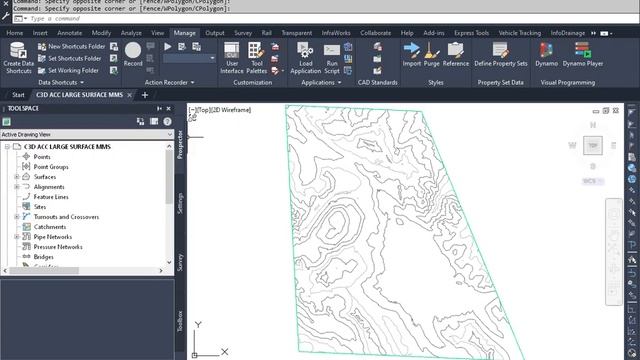Select Bridges tree item
Viewport: 640px width, 360px height.
coord(43,257)
